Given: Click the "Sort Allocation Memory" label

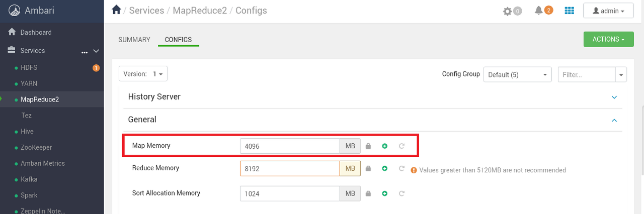Looking at the screenshot, I should coord(166,193).
